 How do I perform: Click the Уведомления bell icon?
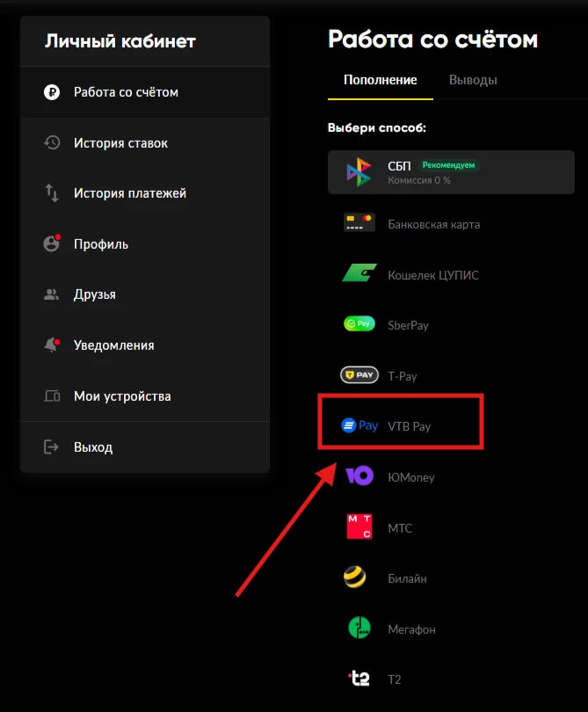[52, 345]
